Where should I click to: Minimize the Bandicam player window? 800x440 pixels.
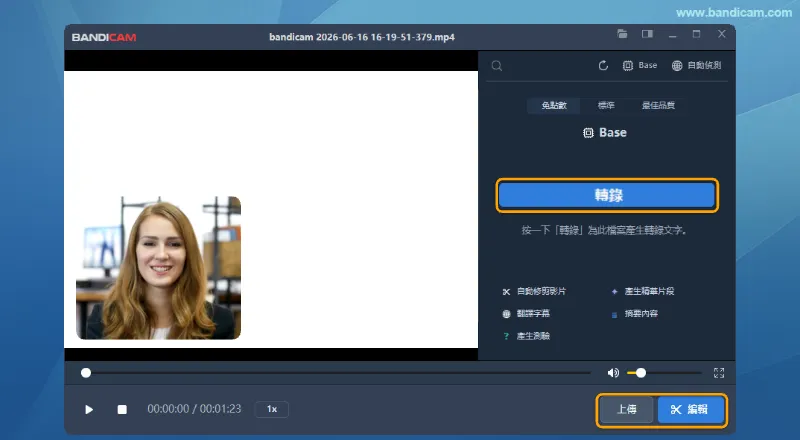click(672, 35)
